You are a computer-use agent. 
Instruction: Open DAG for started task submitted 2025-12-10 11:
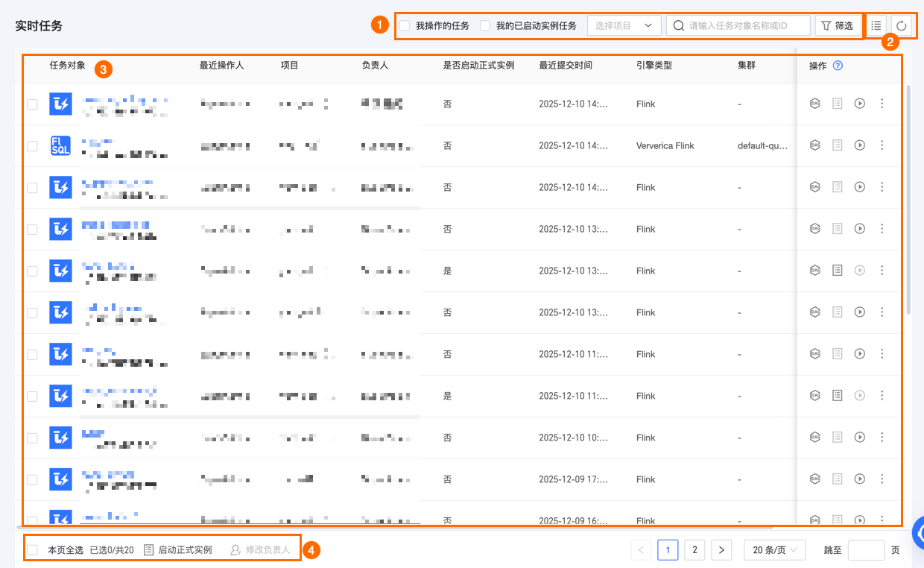[x=815, y=396]
